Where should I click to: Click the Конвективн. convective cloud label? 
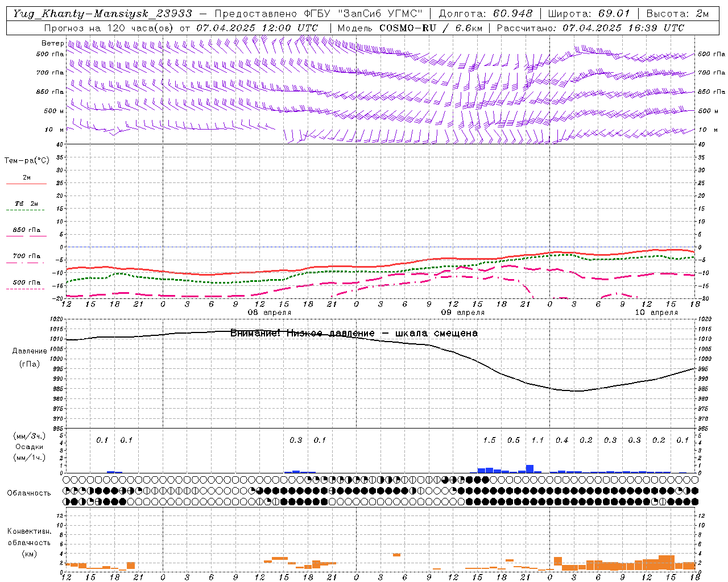[29, 531]
